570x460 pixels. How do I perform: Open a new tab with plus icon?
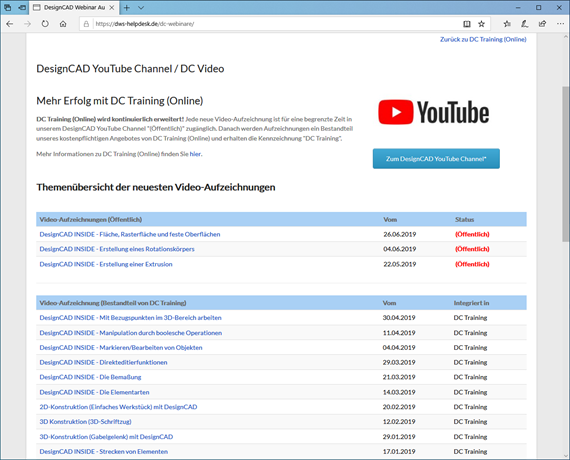click(x=127, y=8)
